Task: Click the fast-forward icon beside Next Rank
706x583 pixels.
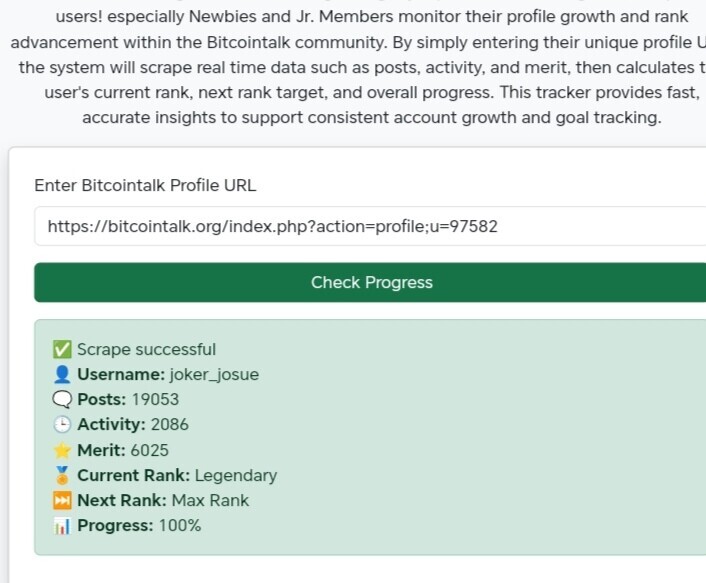Action: click(x=62, y=501)
